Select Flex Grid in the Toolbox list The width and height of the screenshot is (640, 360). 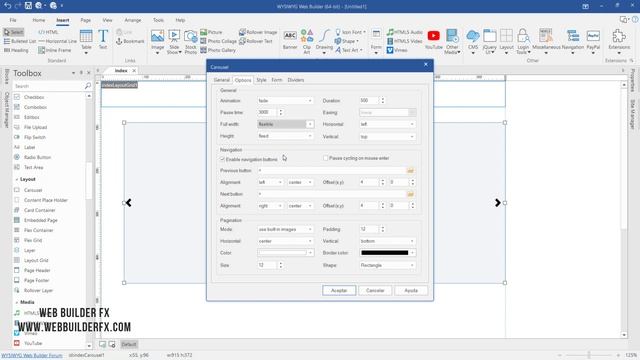(33, 240)
